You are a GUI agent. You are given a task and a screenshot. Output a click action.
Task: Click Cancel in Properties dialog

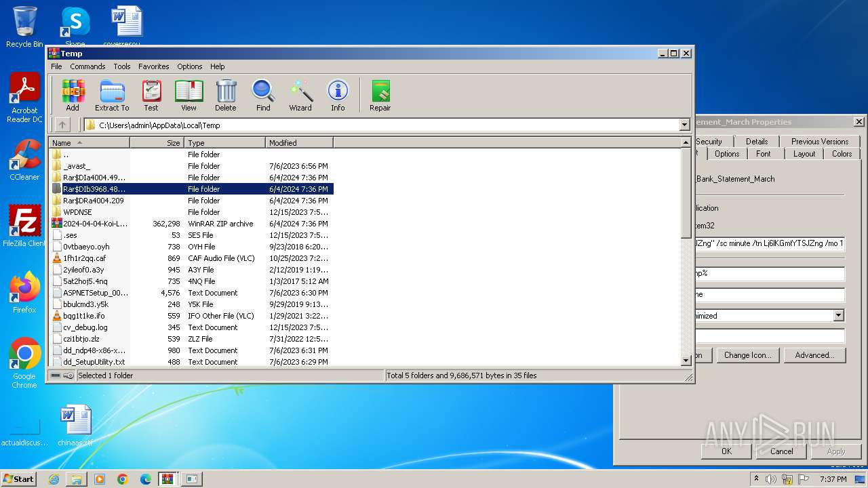pos(781,451)
